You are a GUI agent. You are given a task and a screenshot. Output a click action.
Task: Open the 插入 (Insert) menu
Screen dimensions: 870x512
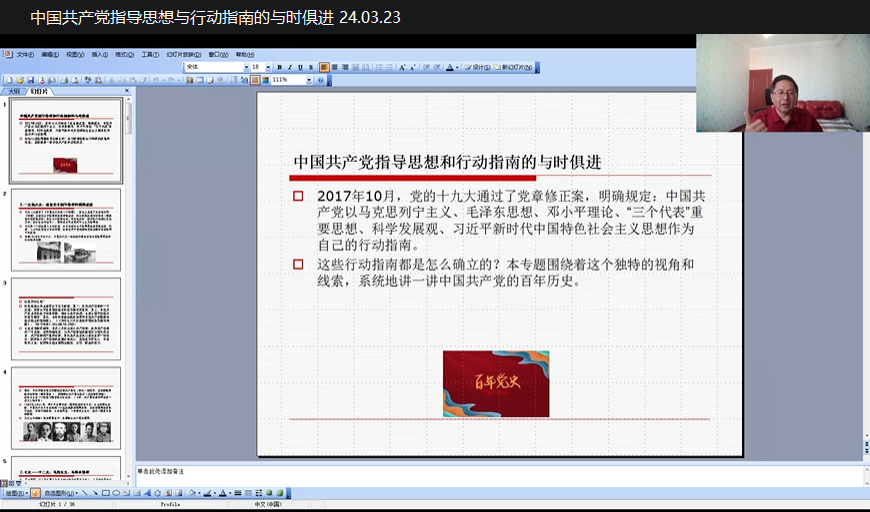[x=99, y=54]
